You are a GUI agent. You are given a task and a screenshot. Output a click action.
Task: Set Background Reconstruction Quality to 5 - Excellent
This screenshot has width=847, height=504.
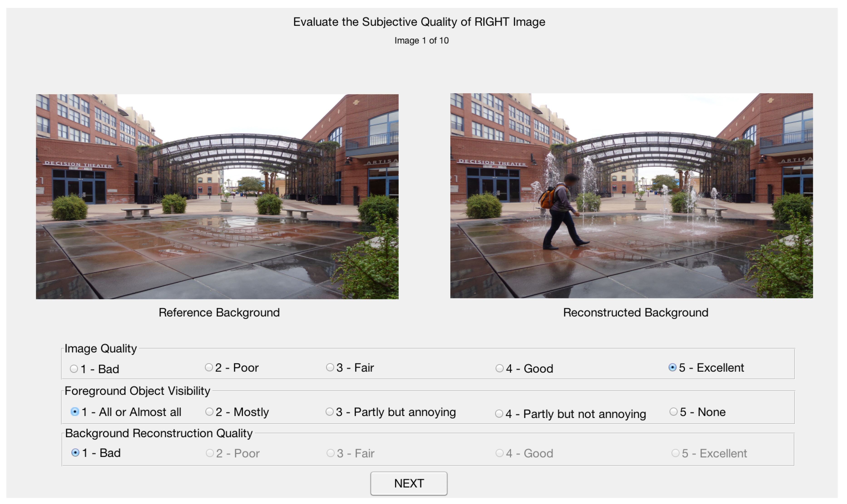[675, 453]
